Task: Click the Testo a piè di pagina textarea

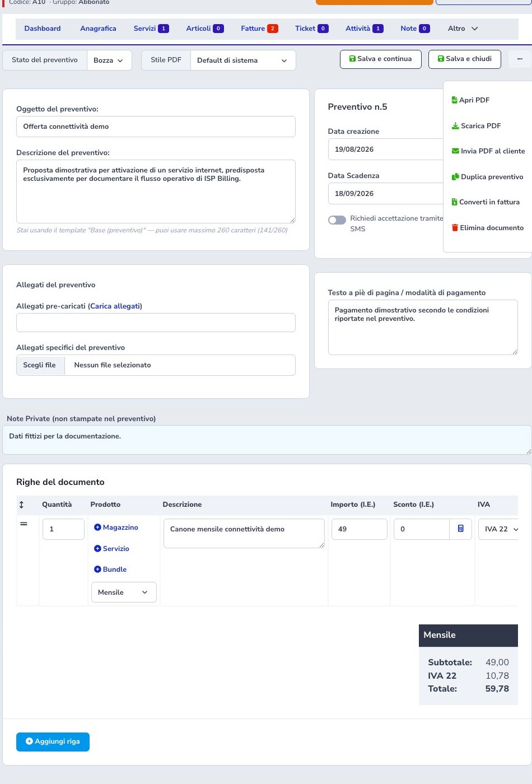Action: tap(423, 328)
